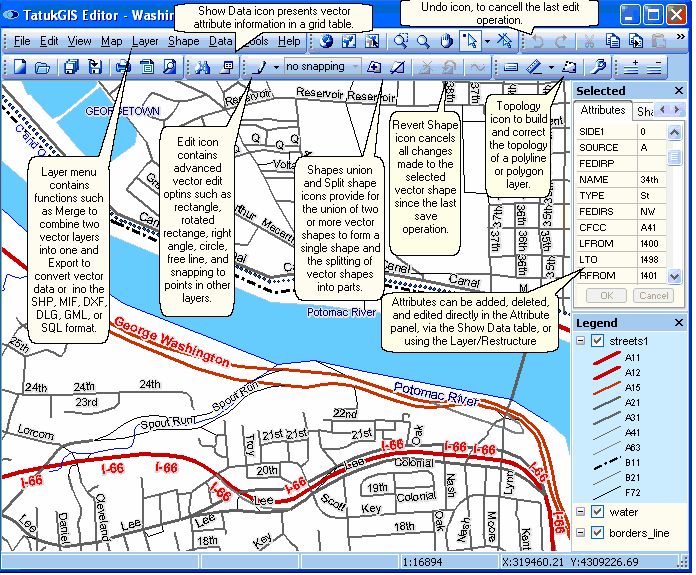Click the Topology build icon
This screenshot has width=696, height=575.
(x=569, y=67)
